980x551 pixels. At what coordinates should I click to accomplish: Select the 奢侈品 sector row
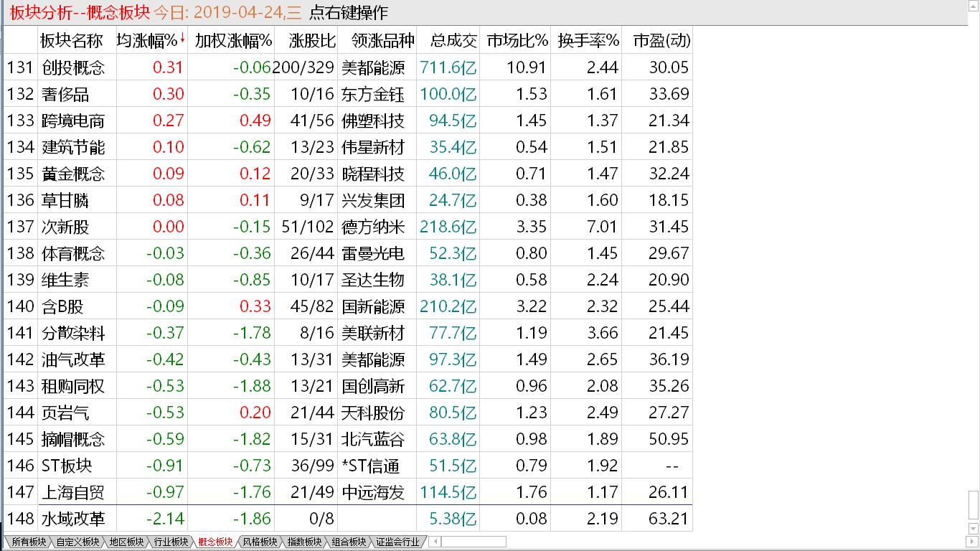pos(349,94)
